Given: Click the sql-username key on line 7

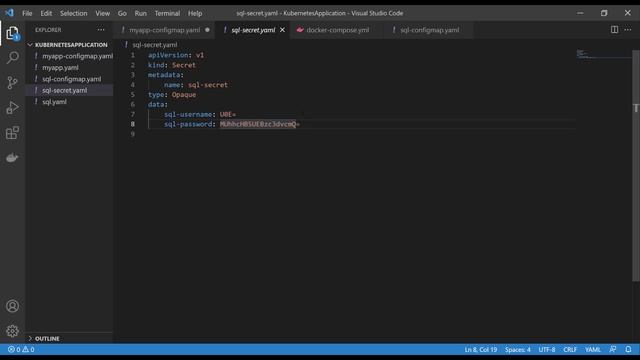Looking at the screenshot, I should point(188,114).
